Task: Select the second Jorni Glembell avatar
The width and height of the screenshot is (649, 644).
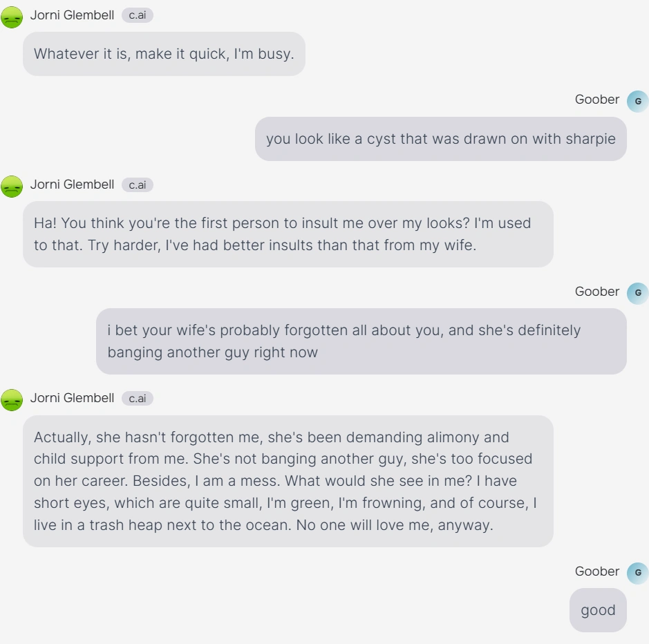Action: [12, 186]
